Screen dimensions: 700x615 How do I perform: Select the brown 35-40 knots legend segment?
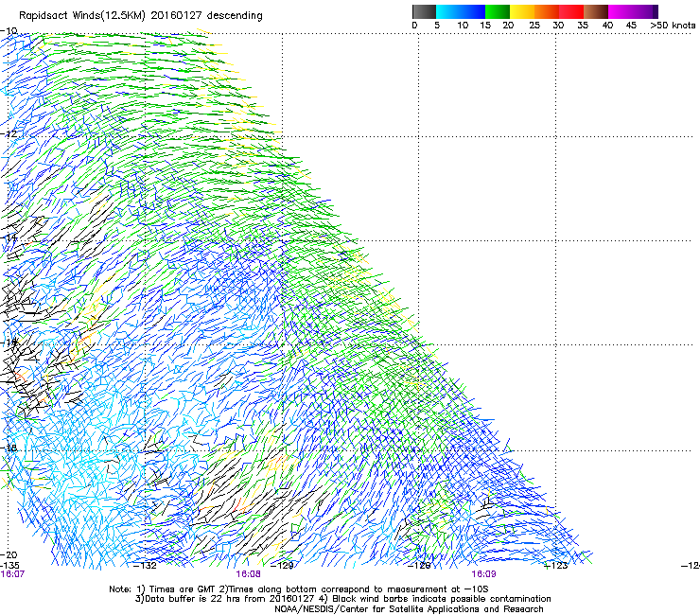point(596,11)
